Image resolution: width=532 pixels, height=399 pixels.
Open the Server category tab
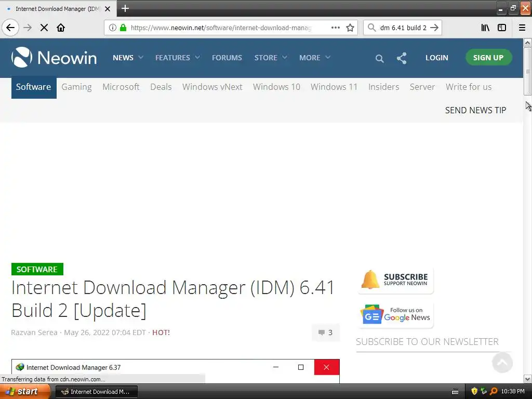422,87
